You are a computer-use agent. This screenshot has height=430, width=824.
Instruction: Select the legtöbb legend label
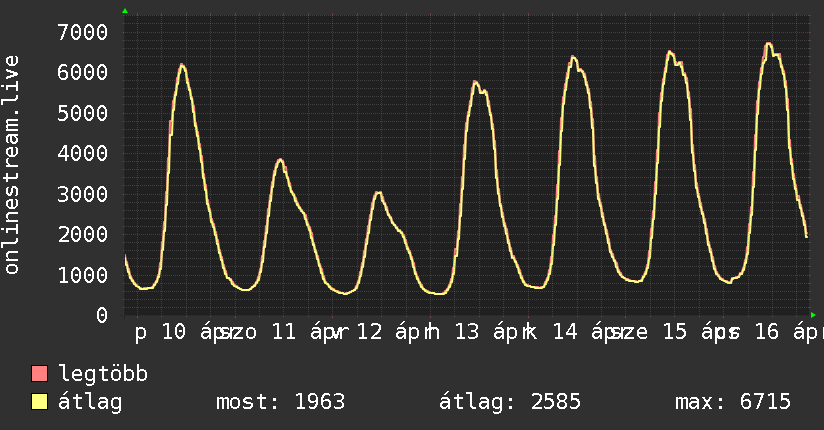[103, 374]
